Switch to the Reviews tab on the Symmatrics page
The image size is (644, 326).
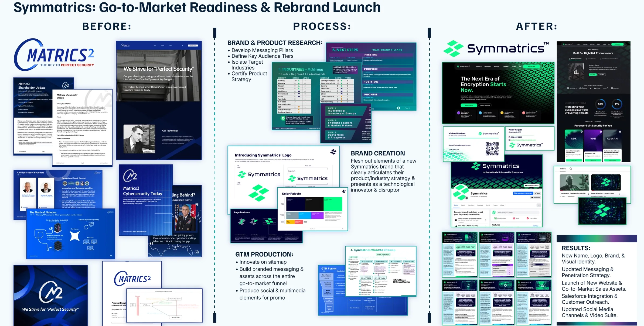pos(480,205)
